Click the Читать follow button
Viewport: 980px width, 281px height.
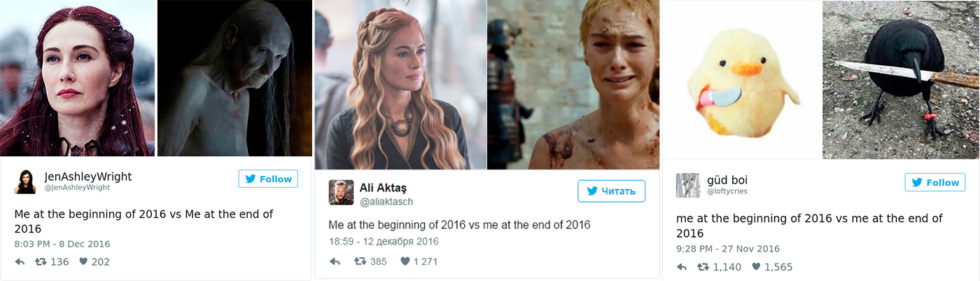tap(611, 191)
